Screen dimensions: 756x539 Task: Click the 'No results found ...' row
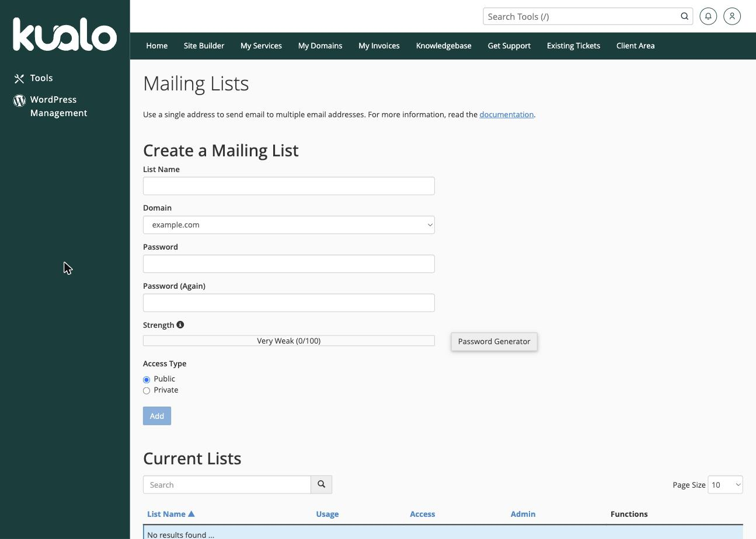[443, 533]
